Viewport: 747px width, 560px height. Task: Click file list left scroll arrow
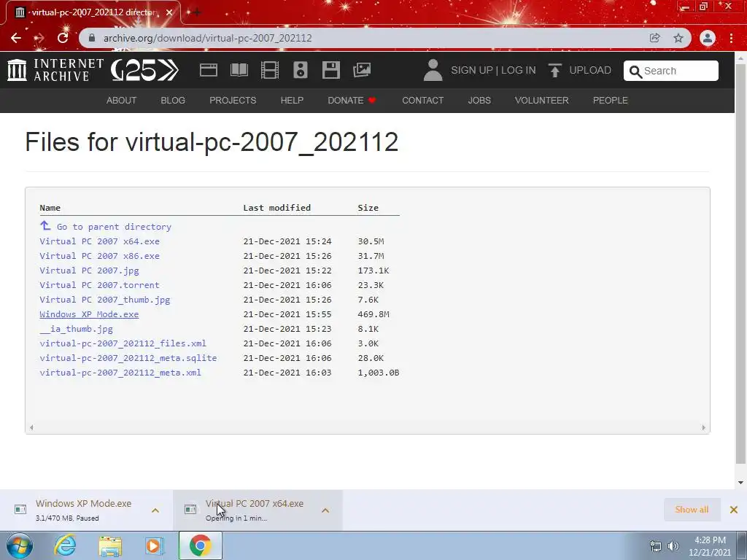point(31,427)
